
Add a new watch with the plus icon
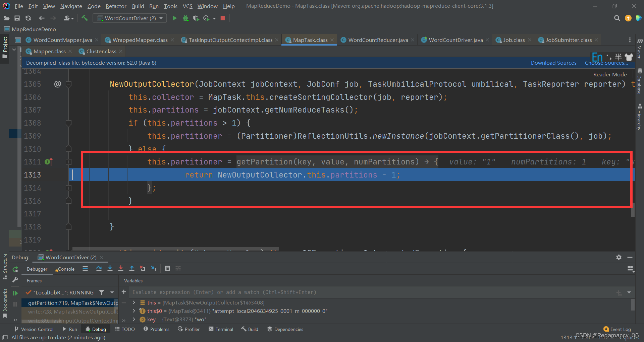point(124,292)
